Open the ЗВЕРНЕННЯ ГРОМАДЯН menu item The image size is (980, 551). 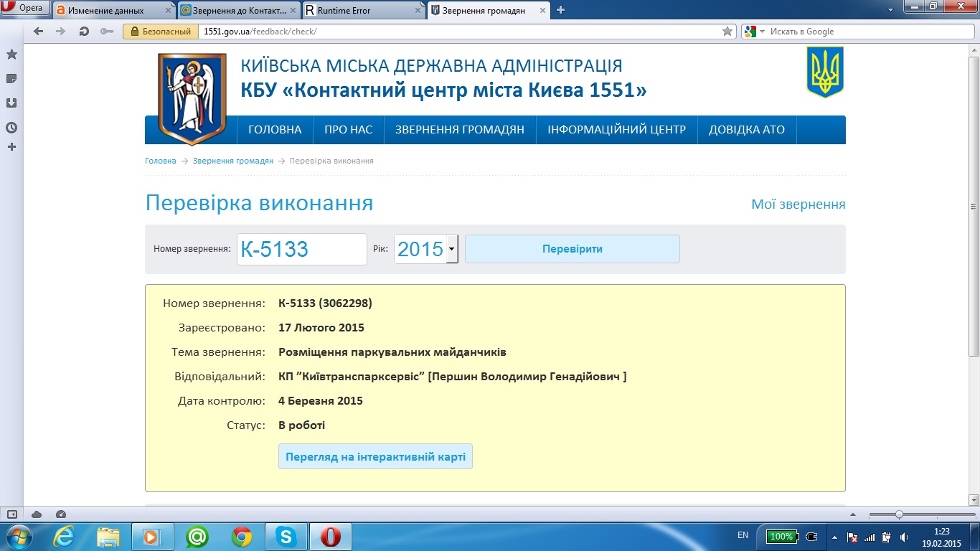tap(460, 130)
